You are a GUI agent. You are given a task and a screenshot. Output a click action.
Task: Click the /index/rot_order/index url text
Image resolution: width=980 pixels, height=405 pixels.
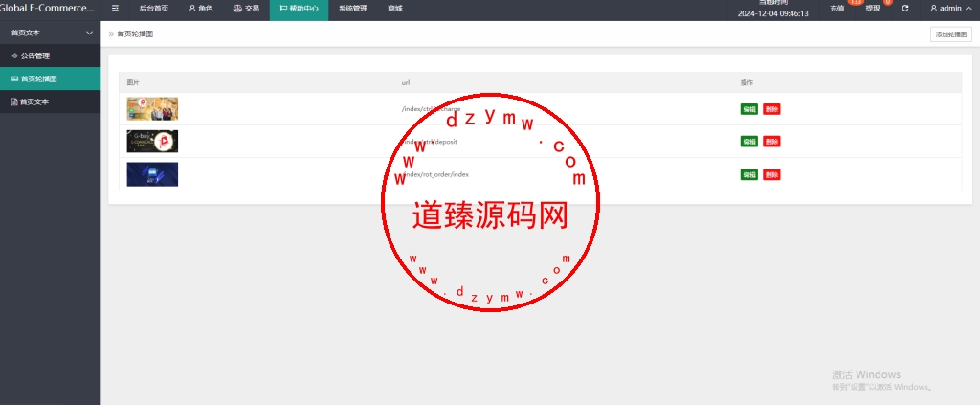(435, 174)
